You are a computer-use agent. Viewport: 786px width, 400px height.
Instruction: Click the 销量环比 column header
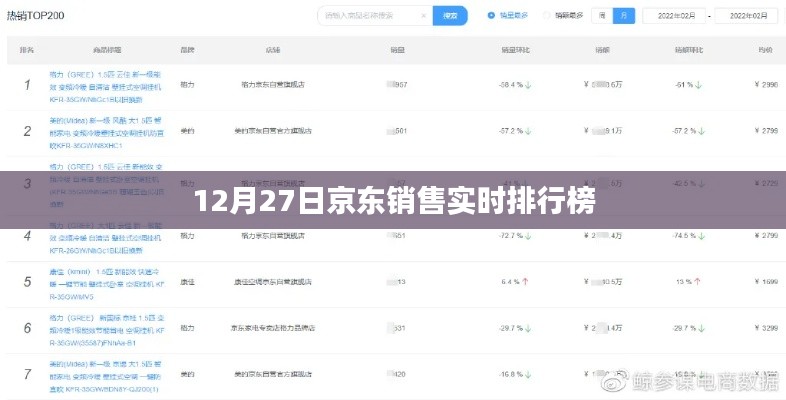pos(515,50)
